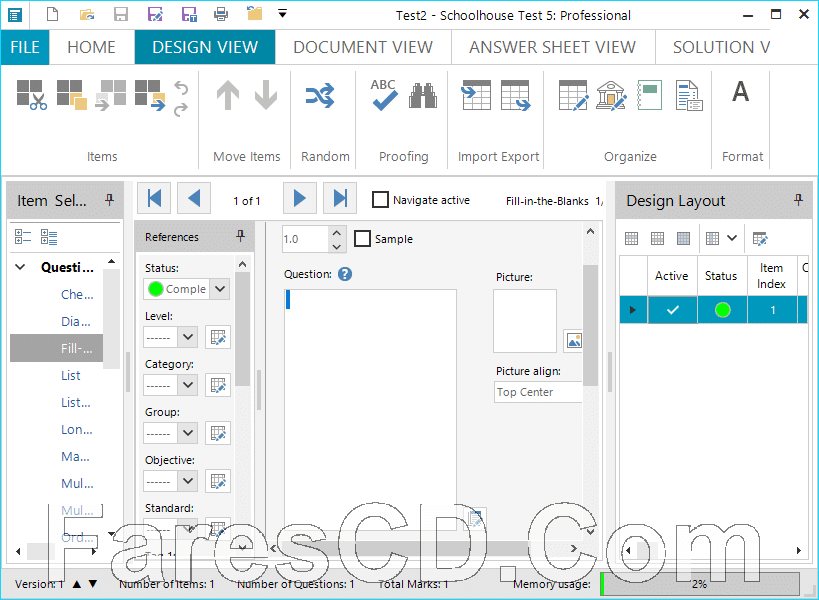
Task: Open the edit Group list button
Action: (218, 433)
